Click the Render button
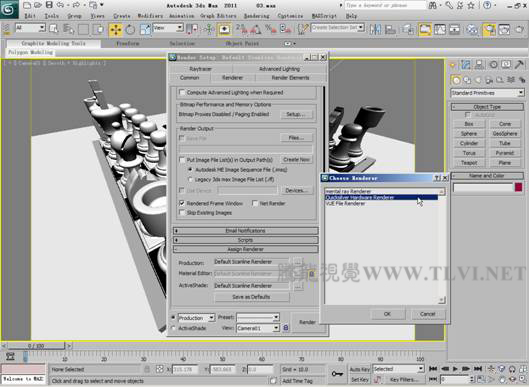This screenshot has height=387, width=529. pyautogui.click(x=307, y=322)
